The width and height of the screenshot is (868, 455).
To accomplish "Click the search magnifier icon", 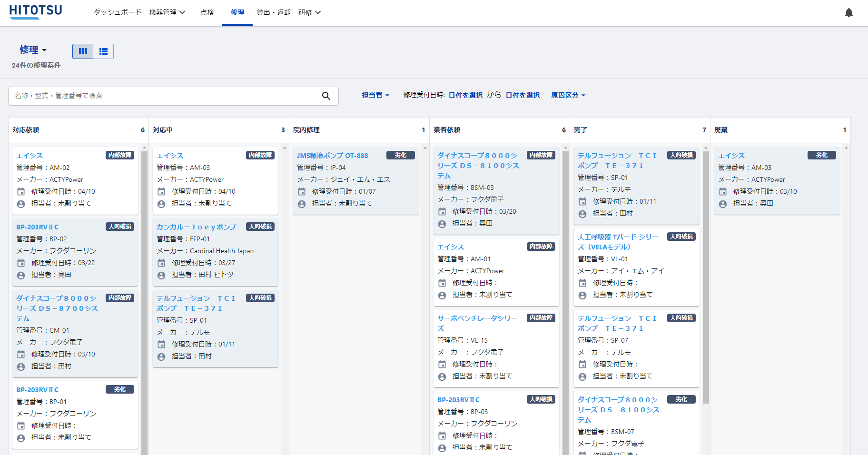I will pyautogui.click(x=326, y=96).
